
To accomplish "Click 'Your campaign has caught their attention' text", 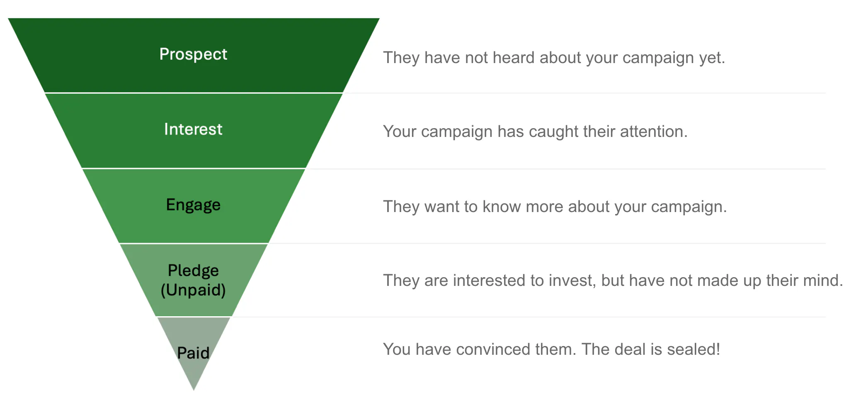I will point(535,132).
